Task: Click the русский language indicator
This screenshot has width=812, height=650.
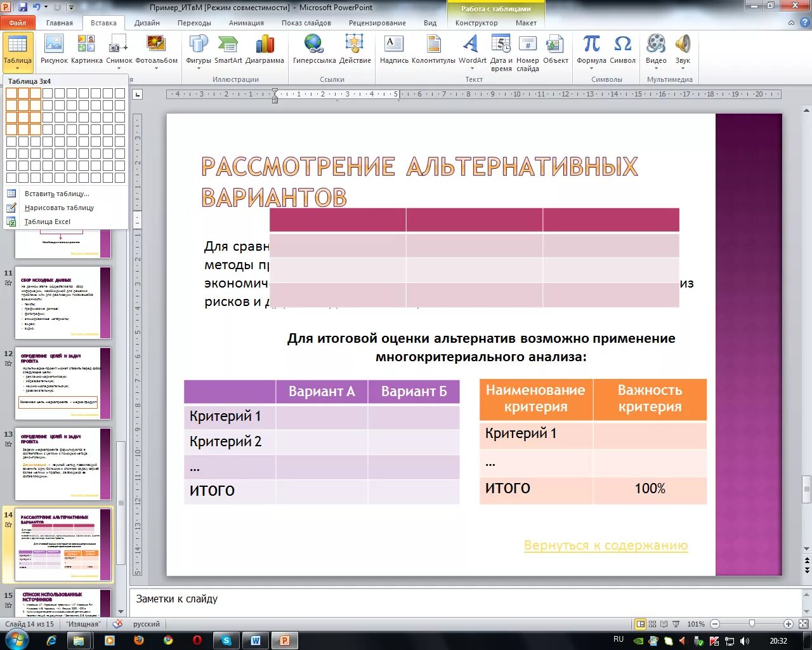Action: (x=147, y=624)
